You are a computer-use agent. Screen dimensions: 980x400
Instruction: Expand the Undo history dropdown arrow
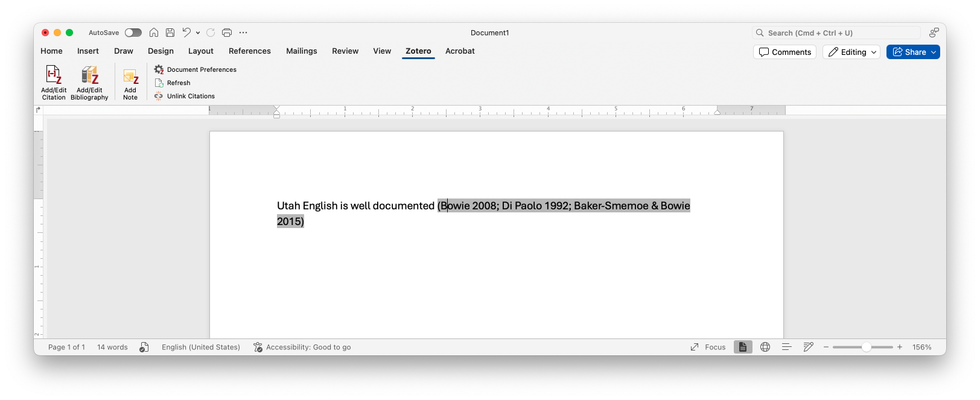[198, 33]
